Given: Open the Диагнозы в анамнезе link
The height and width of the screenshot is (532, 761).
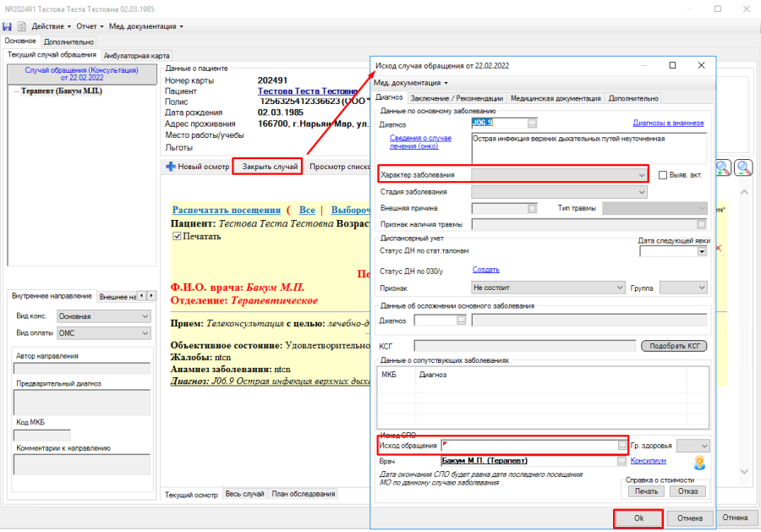Looking at the screenshot, I should [668, 123].
